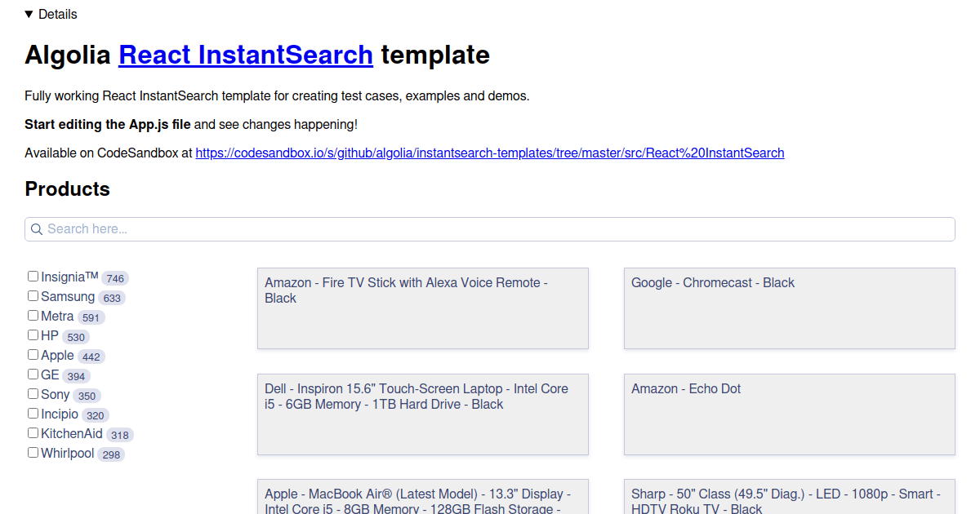
Task: Click the search magnifier icon
Action: tap(37, 229)
